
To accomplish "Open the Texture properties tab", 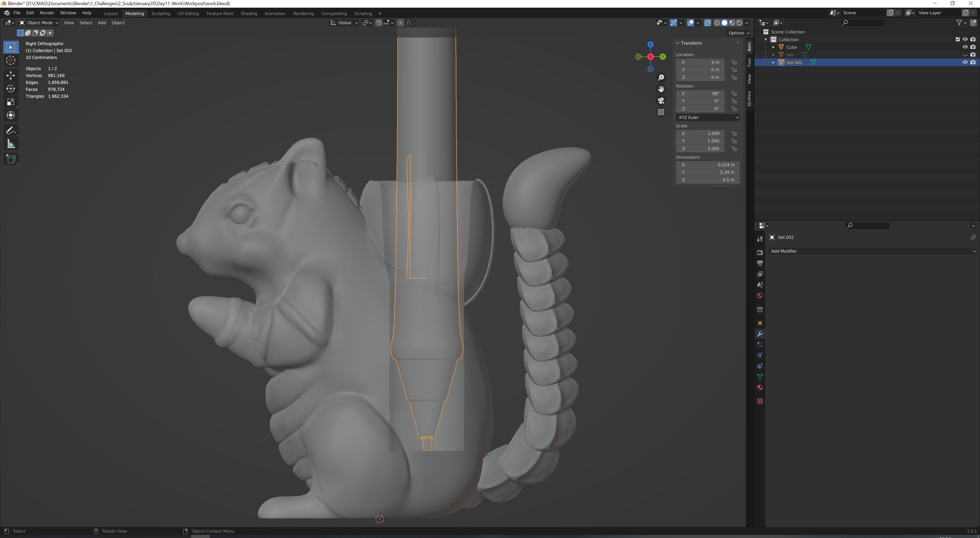I will [x=760, y=401].
